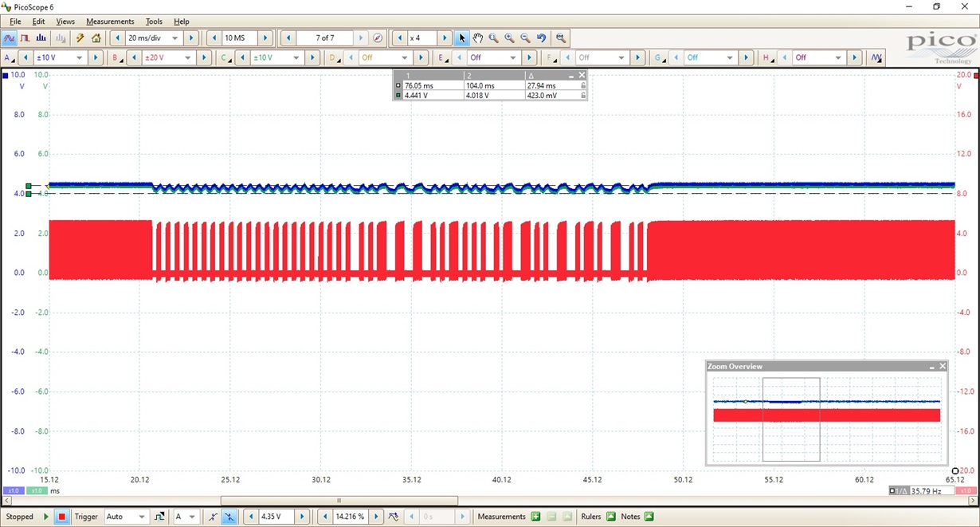Open the Views menu
The width and height of the screenshot is (980, 527).
65,22
